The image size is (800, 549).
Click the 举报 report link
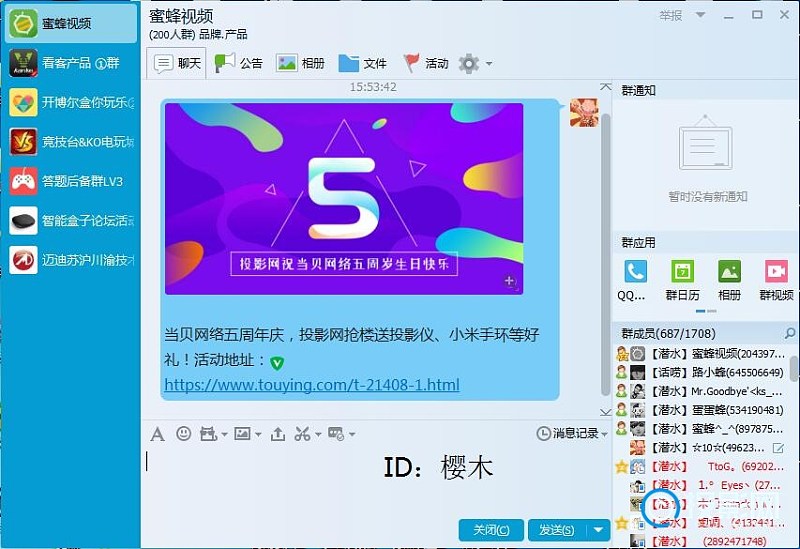pos(670,16)
